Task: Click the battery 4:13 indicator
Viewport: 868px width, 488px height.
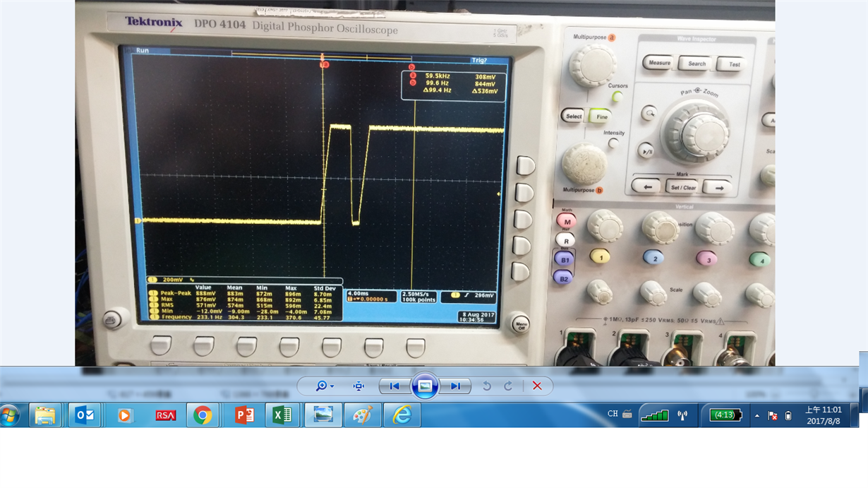Action: point(725,415)
